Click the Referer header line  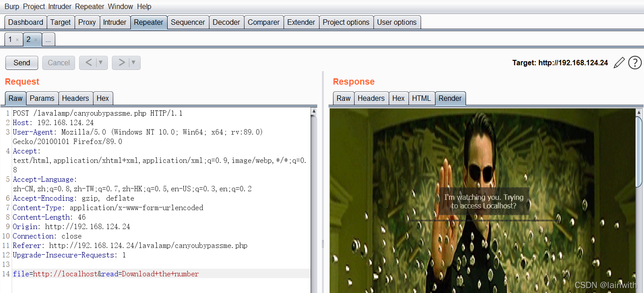130,246
